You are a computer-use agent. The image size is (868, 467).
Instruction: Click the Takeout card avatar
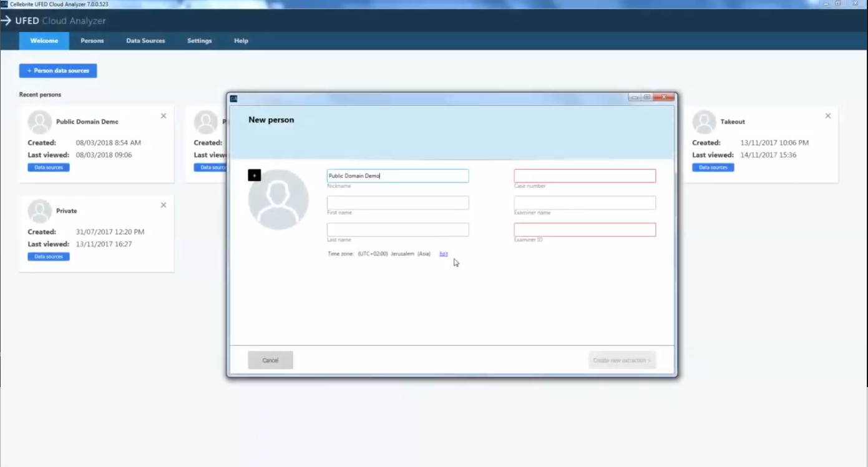(x=704, y=122)
